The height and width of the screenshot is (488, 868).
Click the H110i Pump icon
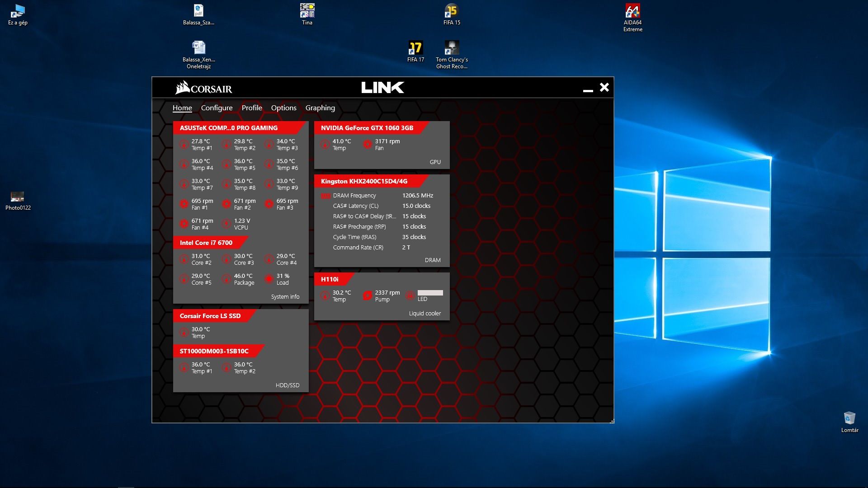pos(368,296)
